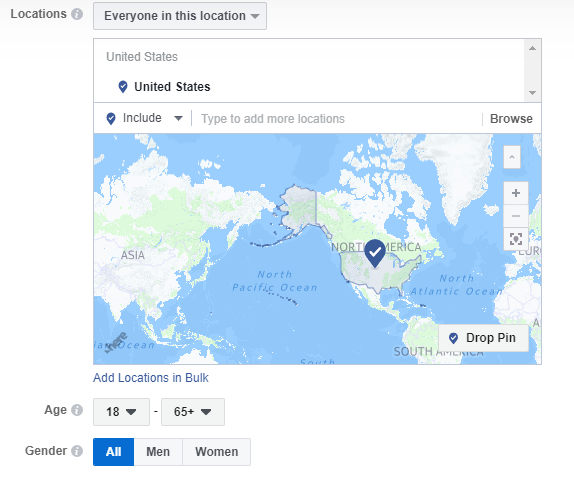The image size is (574, 479).
Task: Click the Age info icon
Action: 77,410
